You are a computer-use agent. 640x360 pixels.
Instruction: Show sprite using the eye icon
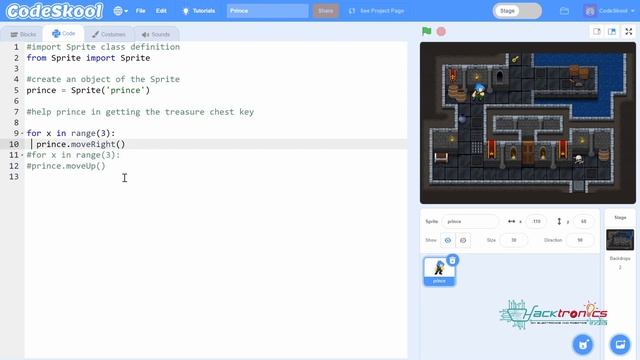[448, 240]
